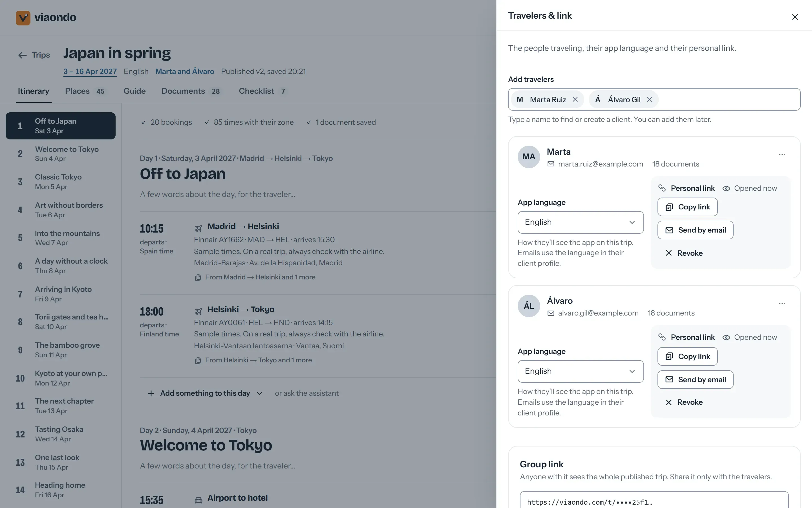This screenshot has width=812, height=508.
Task: Open Marta's more options menu
Action: 782,155
